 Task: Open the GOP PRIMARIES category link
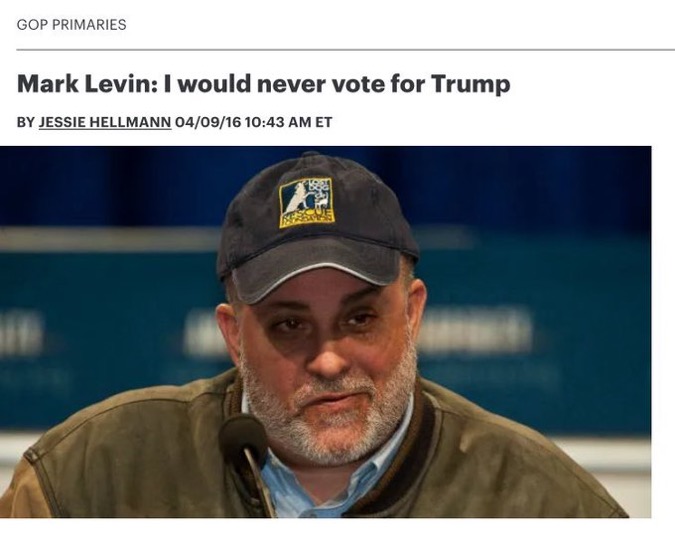click(x=71, y=24)
